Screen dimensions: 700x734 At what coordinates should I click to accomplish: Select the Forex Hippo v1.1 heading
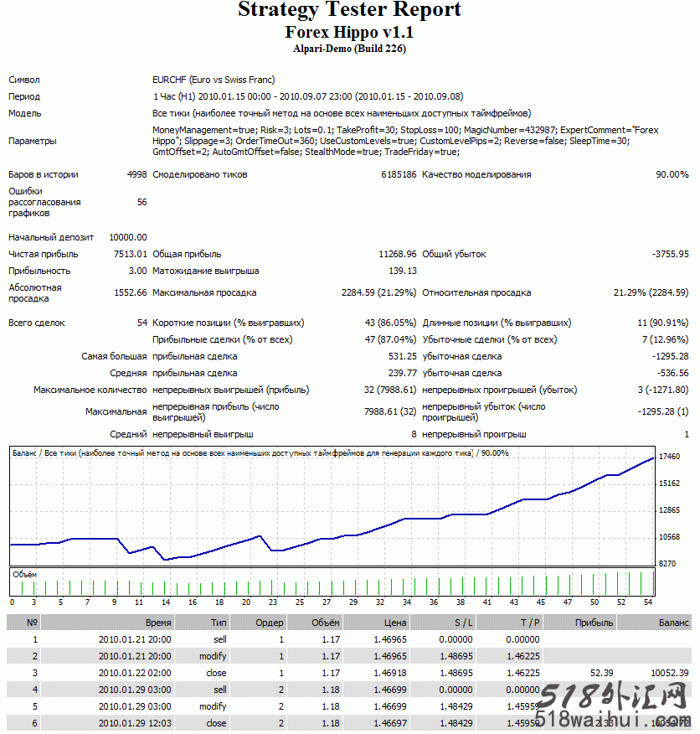point(349,33)
